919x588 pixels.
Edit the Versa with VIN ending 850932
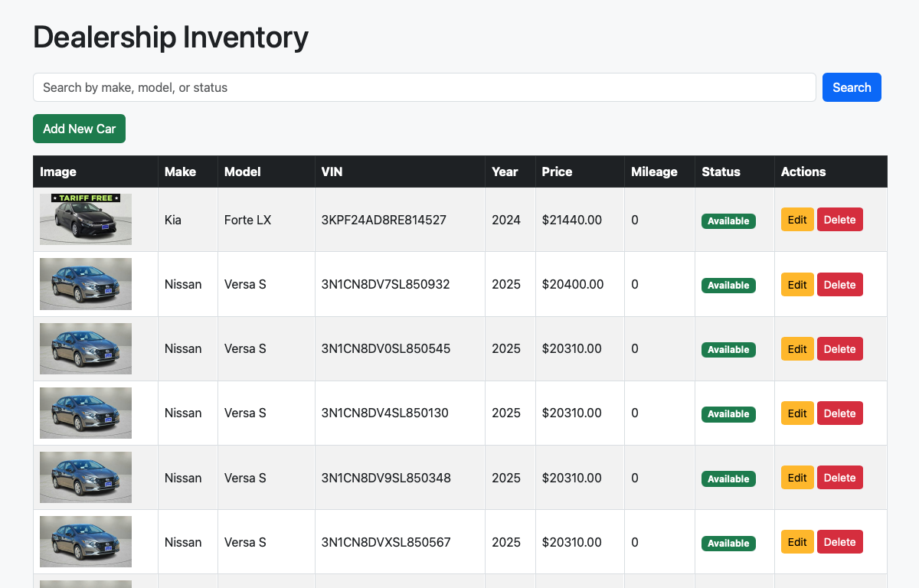(797, 285)
